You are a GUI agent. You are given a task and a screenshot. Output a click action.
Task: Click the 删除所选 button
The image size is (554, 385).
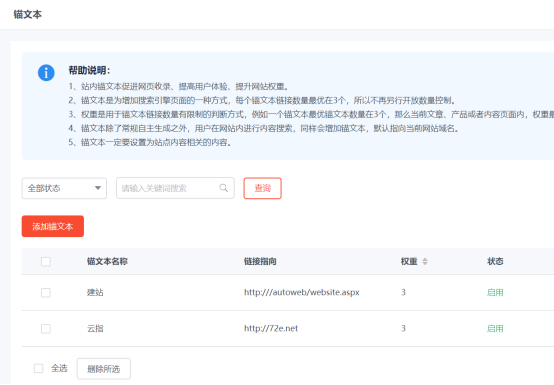(x=104, y=369)
